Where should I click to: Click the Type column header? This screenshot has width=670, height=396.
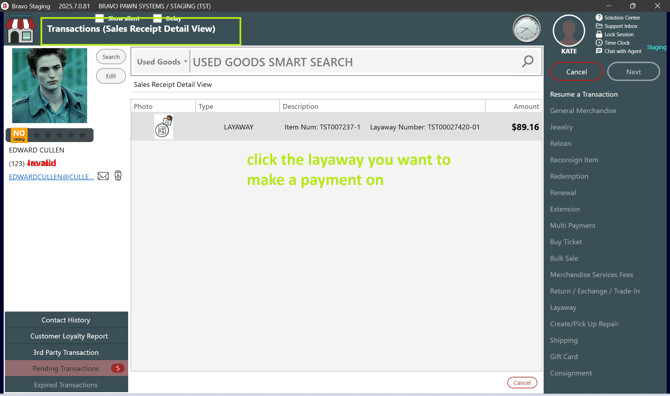tap(238, 106)
